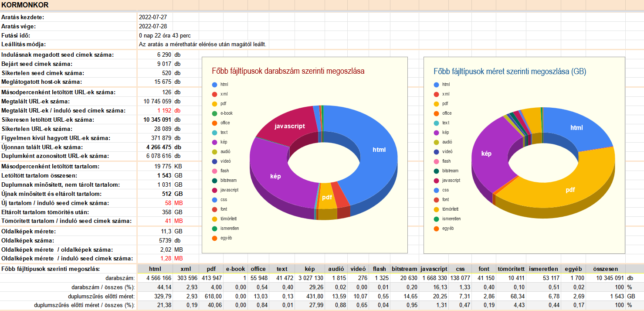Click the html legend dot in darabszám chart

coord(214,84)
